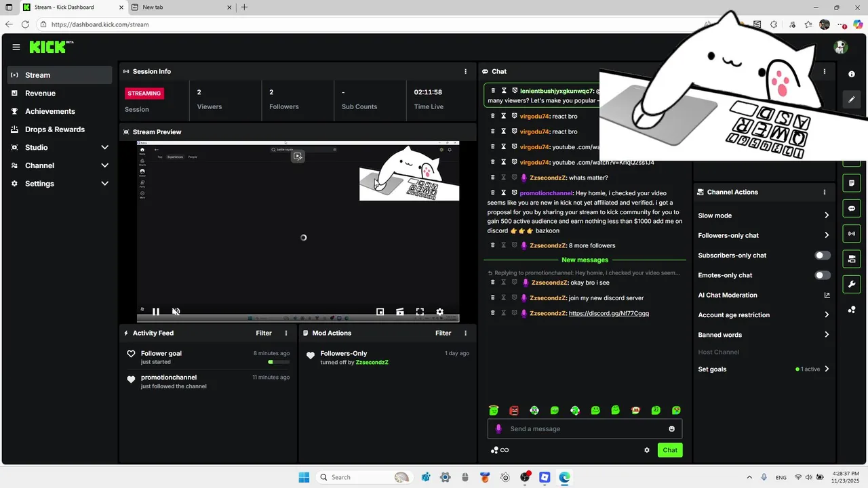
Task: Ban promotionchannel using shield icon
Action: 514,192
